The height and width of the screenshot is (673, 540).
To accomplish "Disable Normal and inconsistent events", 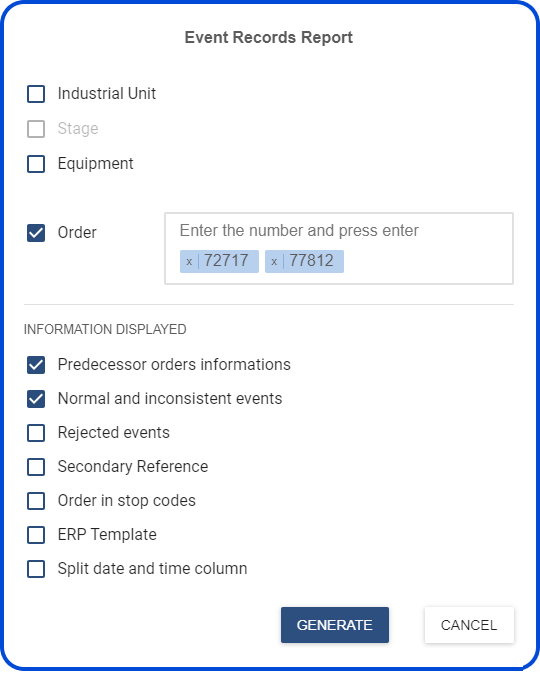I will 36,399.
